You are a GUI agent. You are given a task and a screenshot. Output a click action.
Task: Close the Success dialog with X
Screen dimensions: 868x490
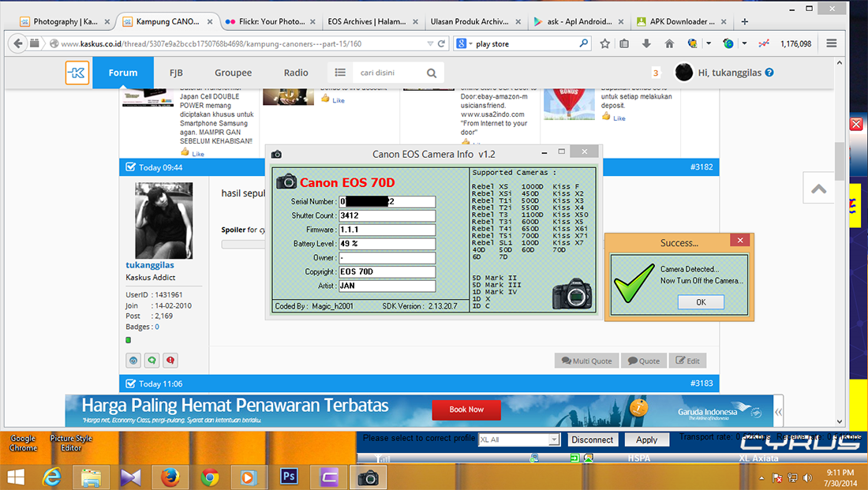[x=740, y=240]
